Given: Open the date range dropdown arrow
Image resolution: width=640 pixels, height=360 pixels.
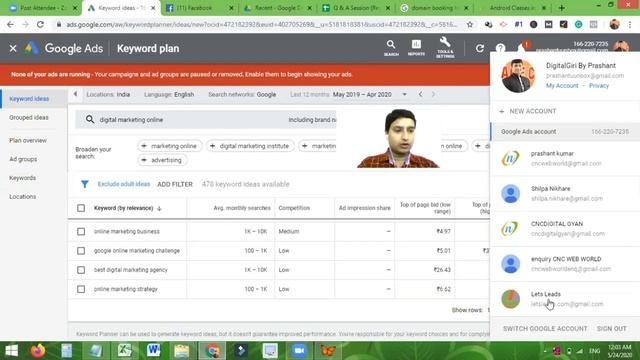Looking at the screenshot, I should coord(404,94).
